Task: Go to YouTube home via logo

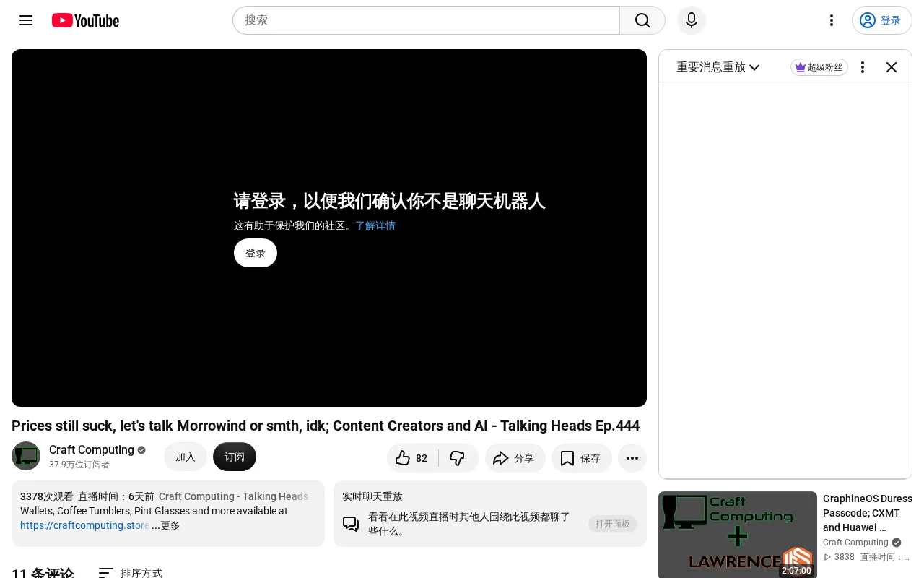Action: 85,20
